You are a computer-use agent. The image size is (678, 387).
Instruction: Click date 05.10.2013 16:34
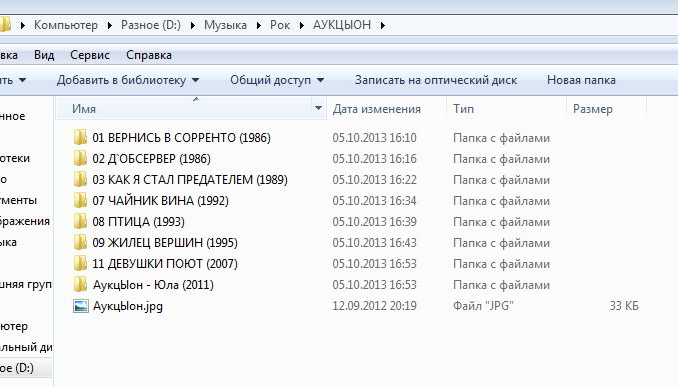pyautogui.click(x=374, y=201)
